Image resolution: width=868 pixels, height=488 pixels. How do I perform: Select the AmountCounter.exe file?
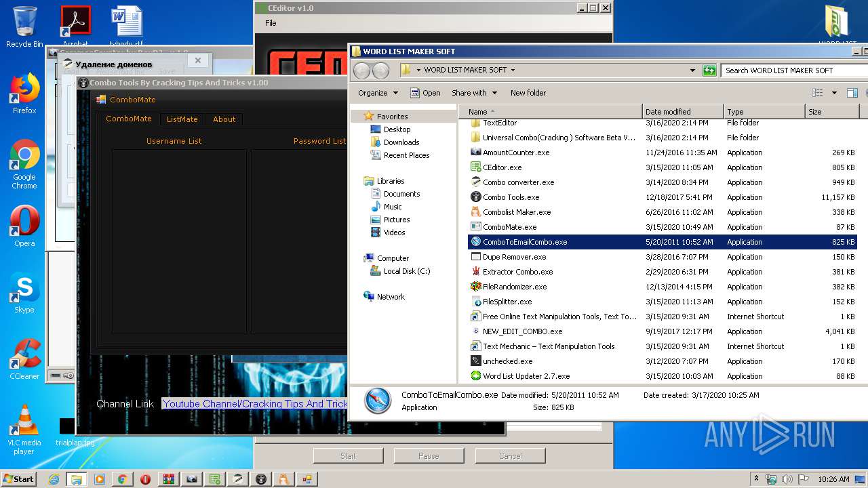tap(516, 152)
